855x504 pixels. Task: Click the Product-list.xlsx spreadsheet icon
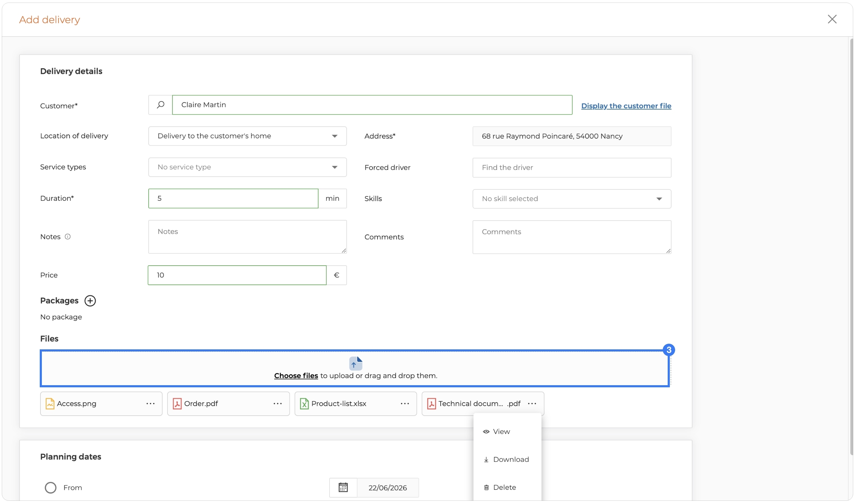pos(304,404)
